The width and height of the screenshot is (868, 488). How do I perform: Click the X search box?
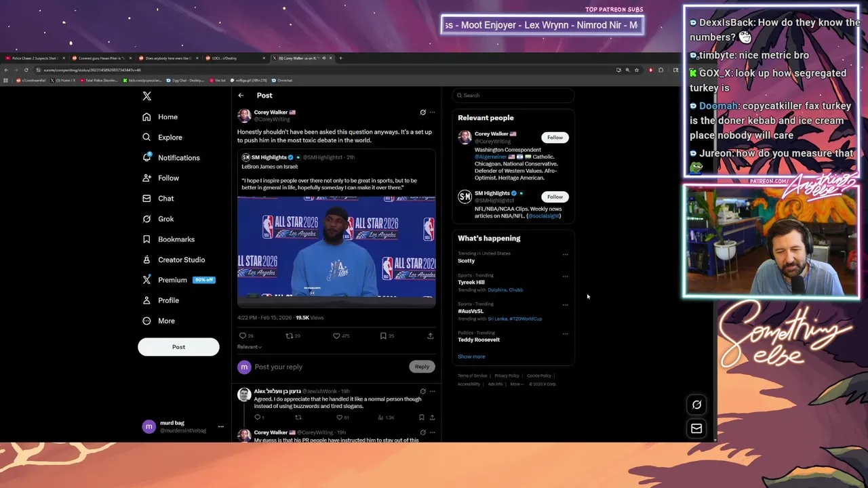coord(513,96)
